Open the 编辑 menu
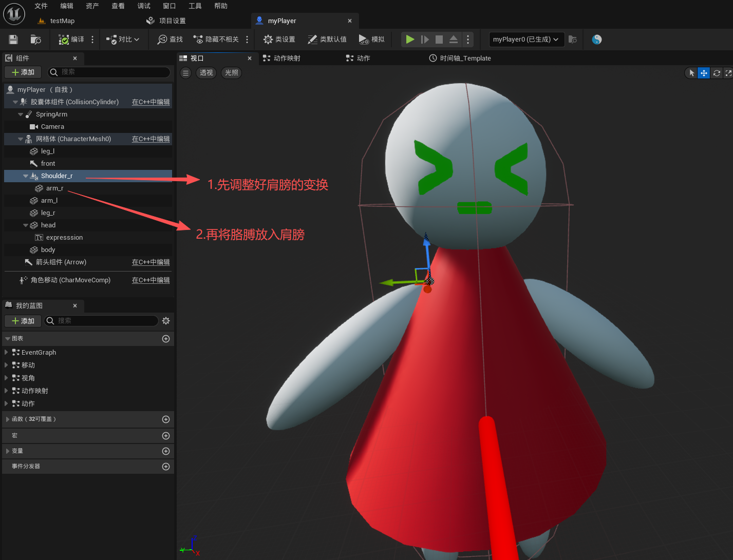The image size is (733, 560). point(67,6)
